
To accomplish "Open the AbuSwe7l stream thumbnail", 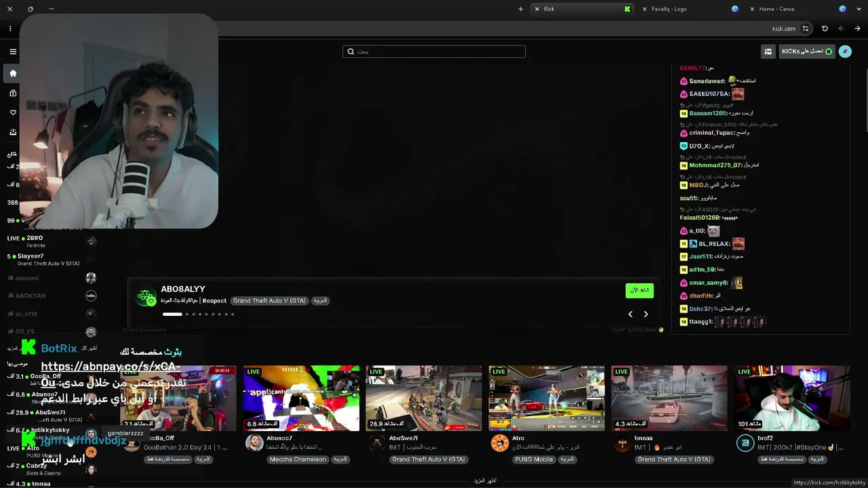I will pos(424,398).
